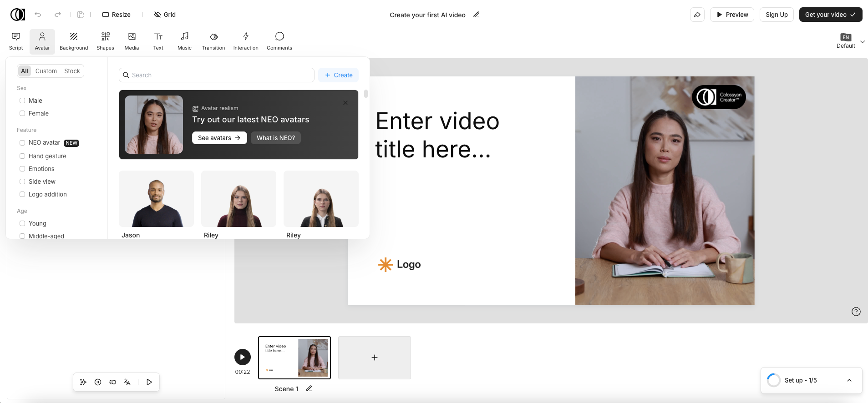
Task: Open the Interaction tool
Action: 246,41
